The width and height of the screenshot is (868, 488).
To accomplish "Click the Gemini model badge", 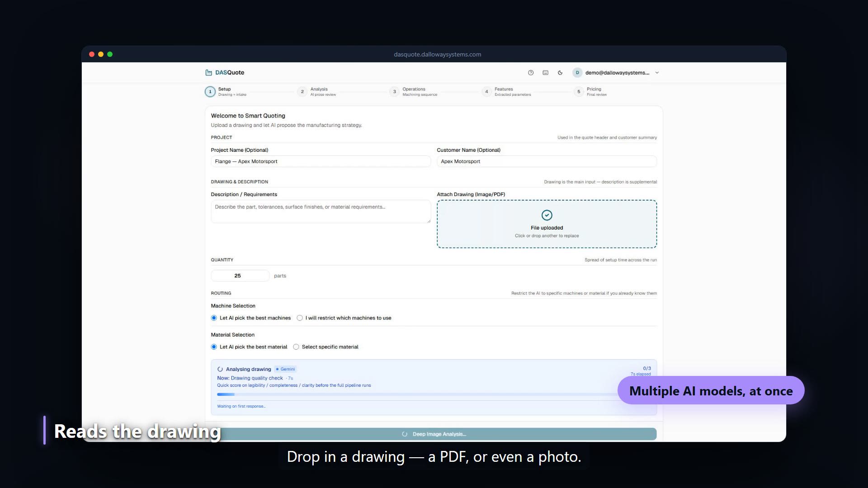I will pyautogui.click(x=285, y=369).
